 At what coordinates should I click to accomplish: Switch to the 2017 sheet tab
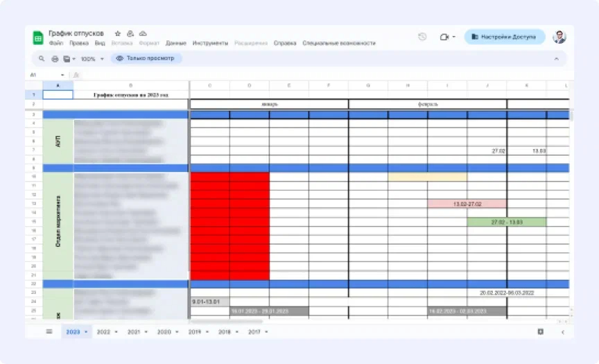254,332
